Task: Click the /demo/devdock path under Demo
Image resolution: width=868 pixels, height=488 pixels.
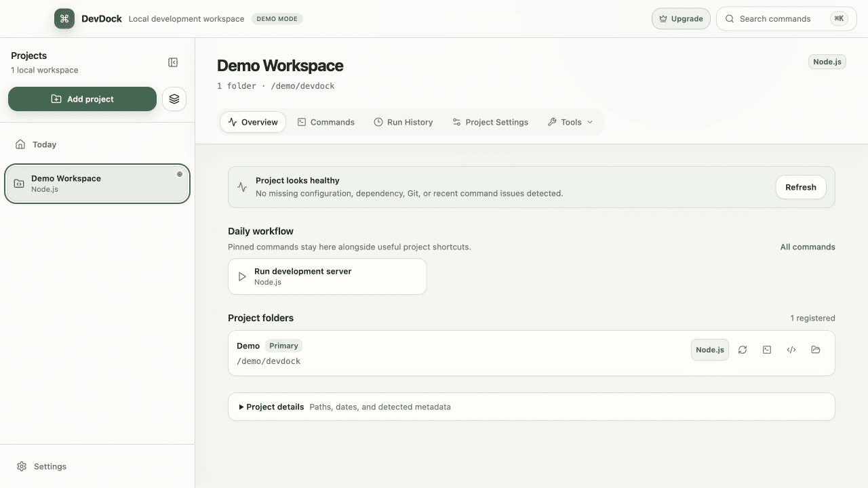Action: pyautogui.click(x=269, y=361)
